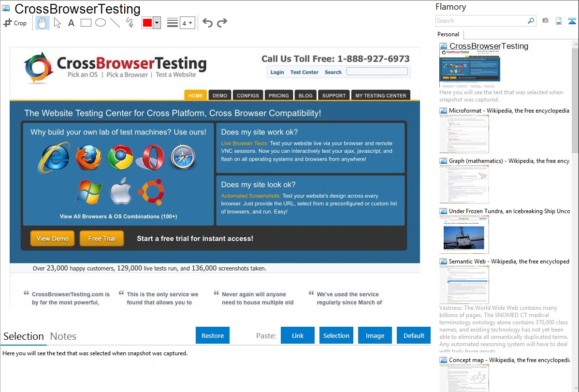
Task: Click the View Demo button
Action: pyautogui.click(x=52, y=238)
